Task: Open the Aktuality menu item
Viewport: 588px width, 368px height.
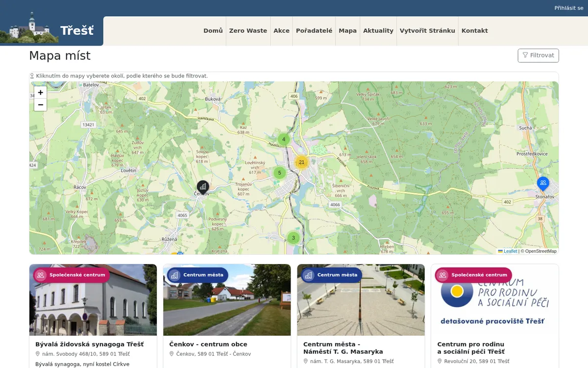Action: click(x=378, y=30)
